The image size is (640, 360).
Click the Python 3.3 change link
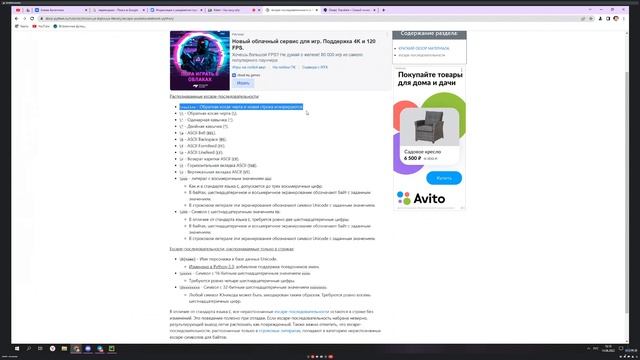coord(211,267)
